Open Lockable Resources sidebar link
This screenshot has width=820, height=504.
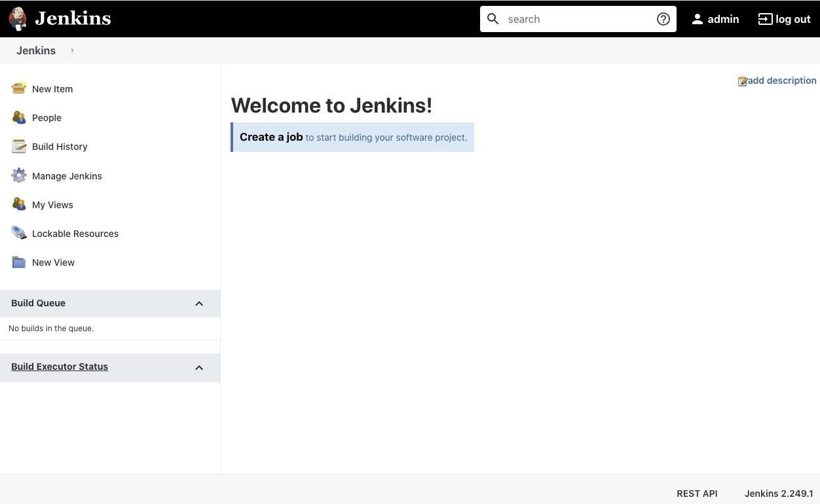75,234
